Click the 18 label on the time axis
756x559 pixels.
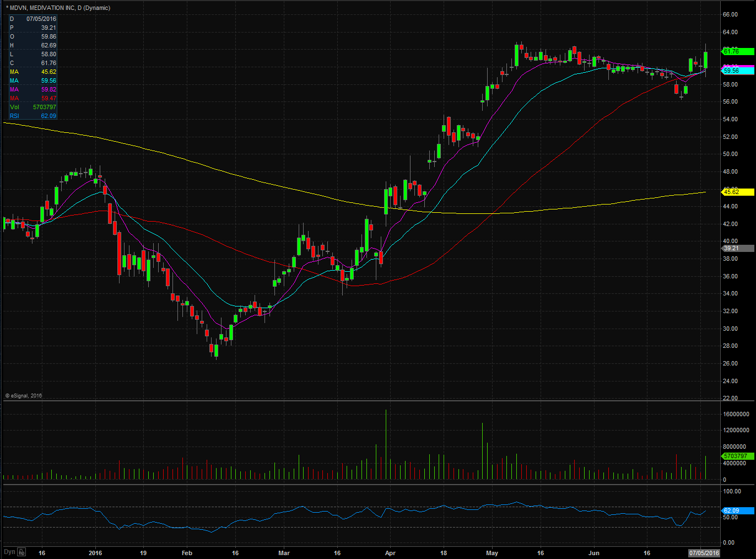point(444,553)
